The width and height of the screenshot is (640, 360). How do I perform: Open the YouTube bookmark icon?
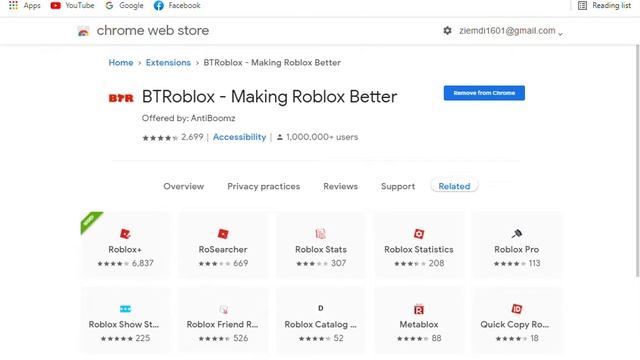tap(56, 5)
